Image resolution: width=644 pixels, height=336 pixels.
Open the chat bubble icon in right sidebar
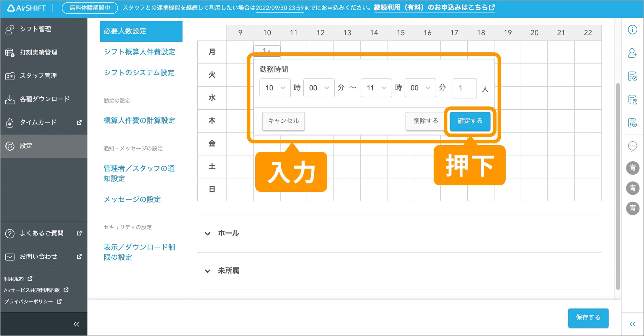tap(632, 146)
